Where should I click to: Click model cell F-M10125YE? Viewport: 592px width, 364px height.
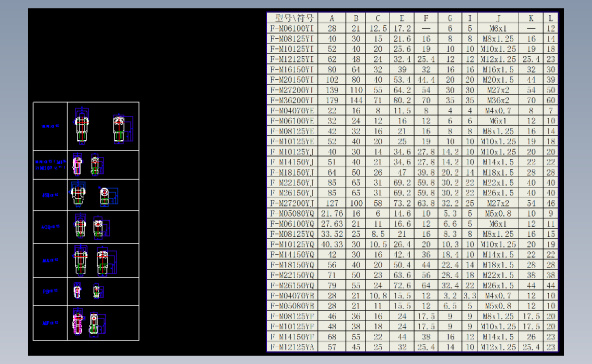click(293, 141)
